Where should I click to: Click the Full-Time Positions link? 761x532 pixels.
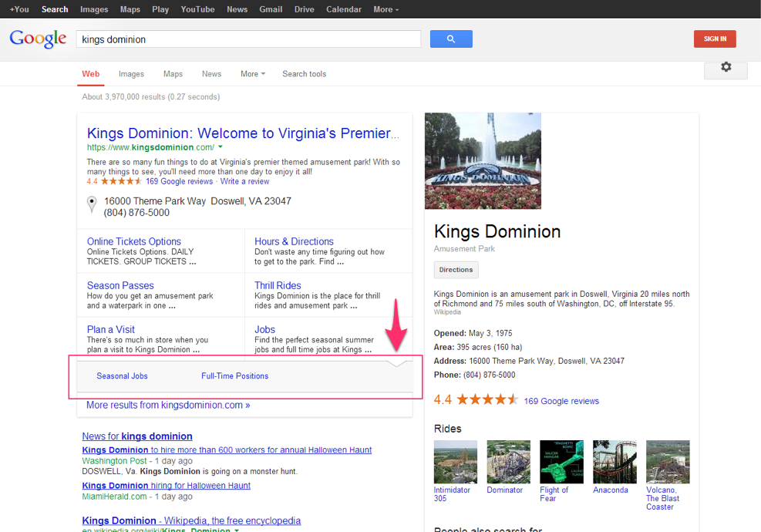point(235,375)
